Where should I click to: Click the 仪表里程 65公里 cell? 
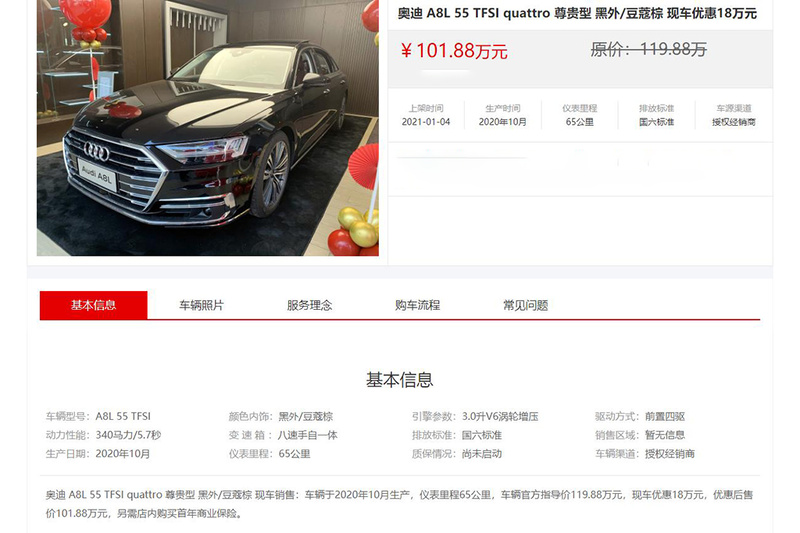(580, 115)
